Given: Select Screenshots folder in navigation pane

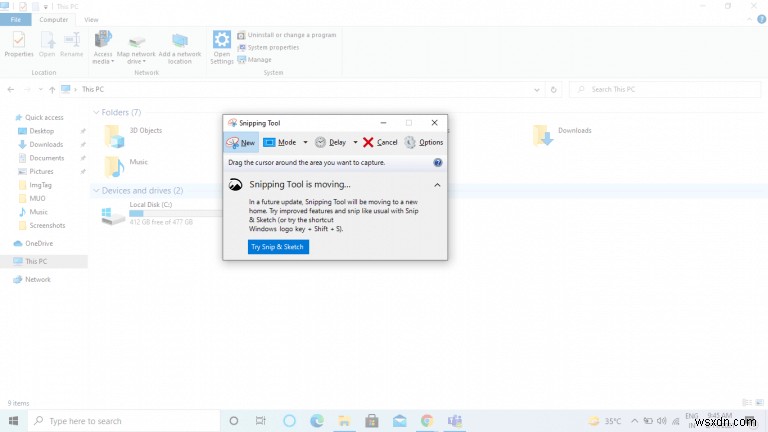Looking at the screenshot, I should pos(42,225).
